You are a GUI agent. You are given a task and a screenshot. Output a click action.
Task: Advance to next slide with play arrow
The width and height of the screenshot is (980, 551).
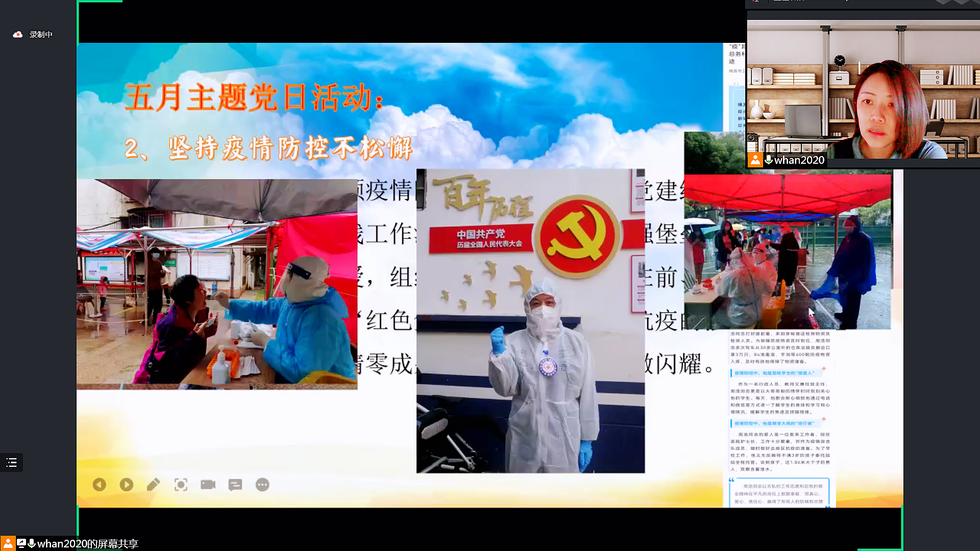click(127, 485)
